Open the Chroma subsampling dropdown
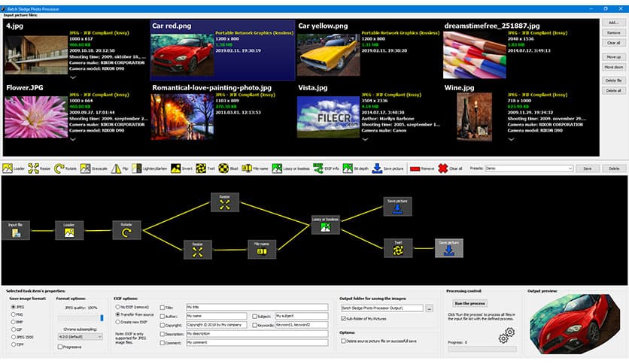The width and height of the screenshot is (629, 364). pos(80,337)
